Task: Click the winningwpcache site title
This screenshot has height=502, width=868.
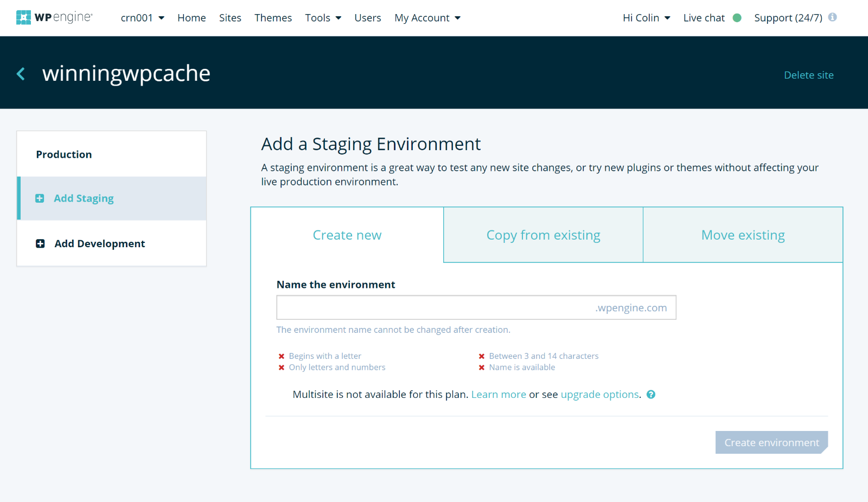Action: coord(126,74)
